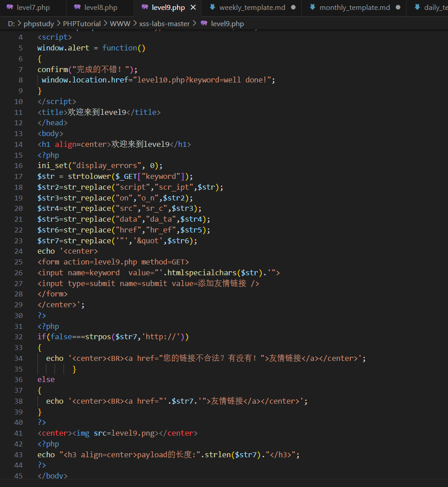This screenshot has height=487, width=448.
Task: Click 'strlen' on line 43
Action: [x=217, y=455]
